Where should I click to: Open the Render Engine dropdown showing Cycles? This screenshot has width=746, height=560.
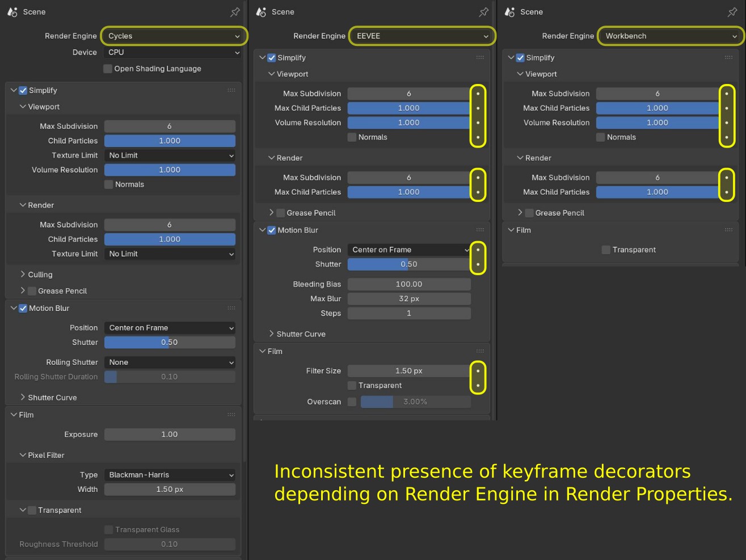(x=174, y=36)
